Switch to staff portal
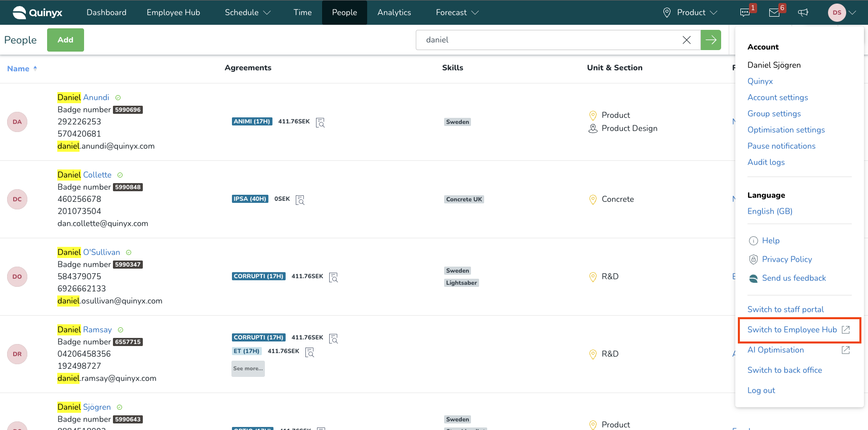The image size is (868, 430). click(x=785, y=310)
